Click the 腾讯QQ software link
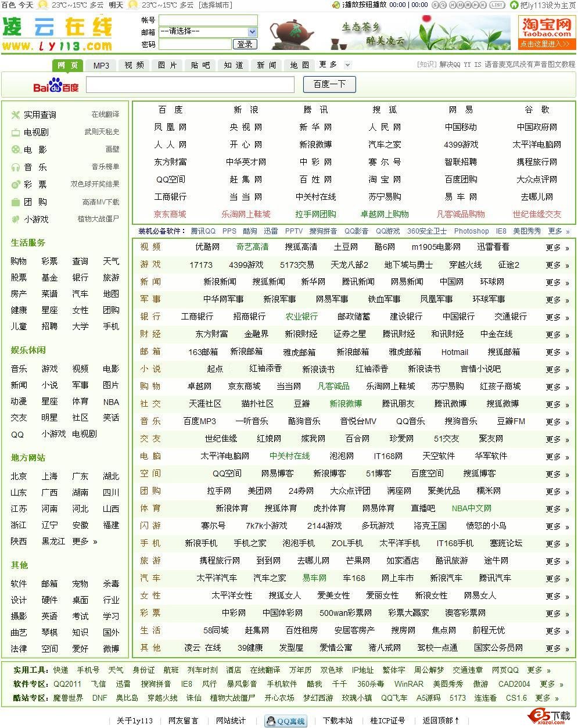 click(x=203, y=231)
